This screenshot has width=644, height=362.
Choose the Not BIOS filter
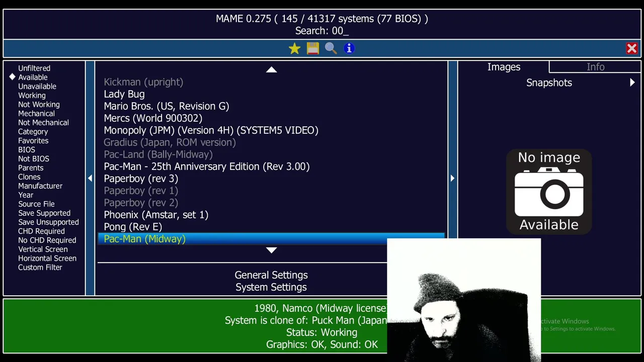pos(34,159)
